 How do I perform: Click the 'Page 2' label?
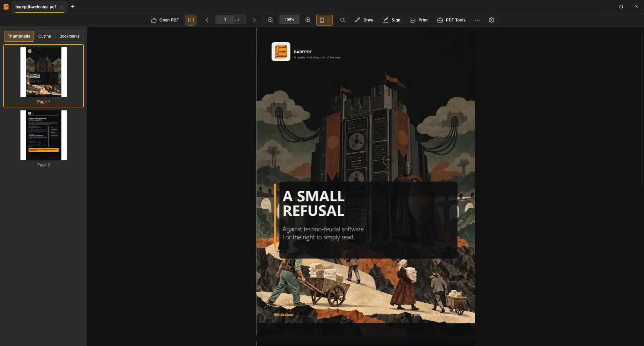coord(44,165)
